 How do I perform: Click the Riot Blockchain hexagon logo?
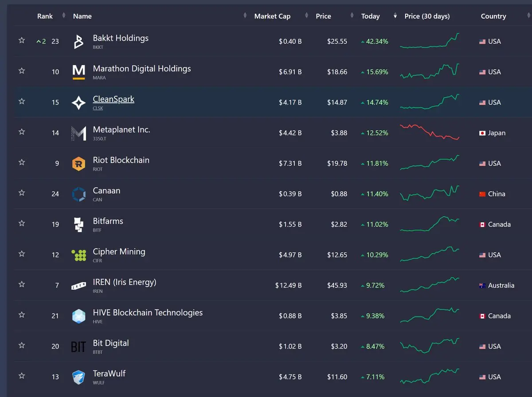[78, 164]
